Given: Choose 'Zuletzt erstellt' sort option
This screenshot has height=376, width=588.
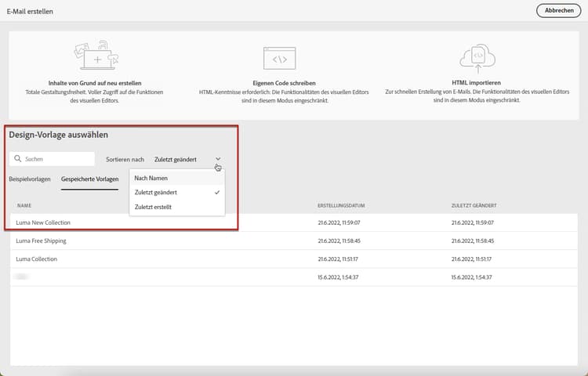Looking at the screenshot, I should tap(177, 207).
